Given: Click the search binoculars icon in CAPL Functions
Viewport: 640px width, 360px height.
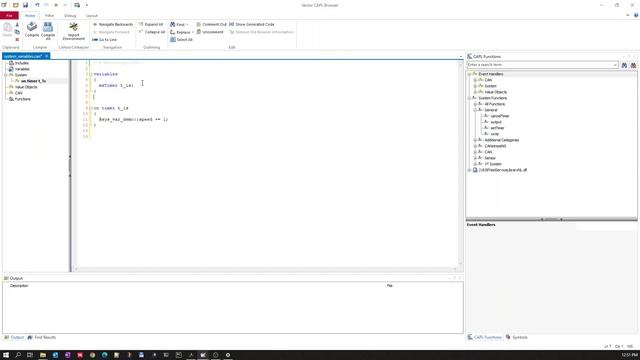Looking at the screenshot, I should pyautogui.click(x=624, y=65).
